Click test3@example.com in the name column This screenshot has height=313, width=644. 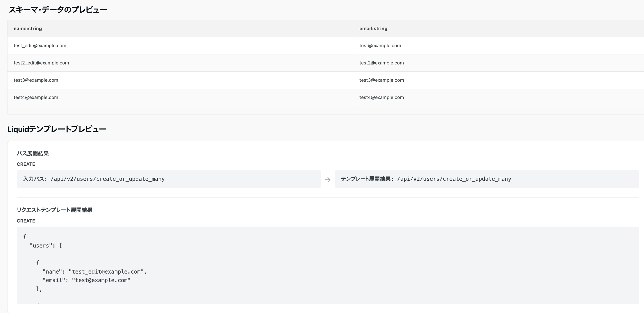(x=36, y=80)
